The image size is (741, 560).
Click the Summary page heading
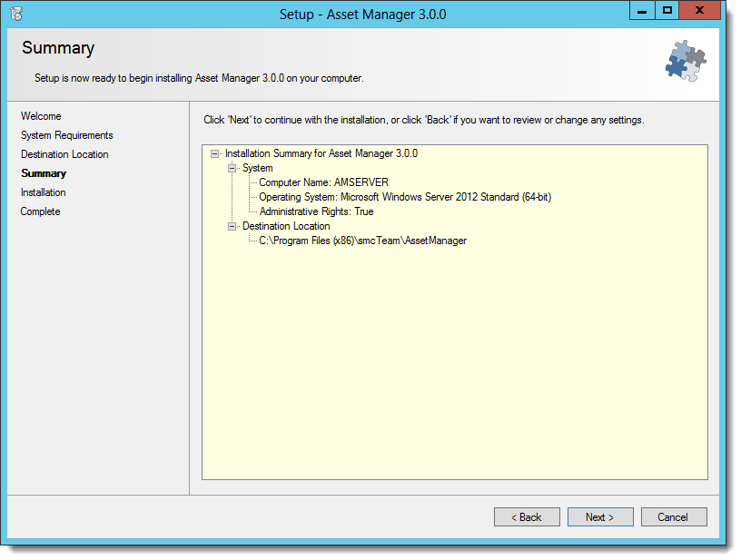pos(58,48)
